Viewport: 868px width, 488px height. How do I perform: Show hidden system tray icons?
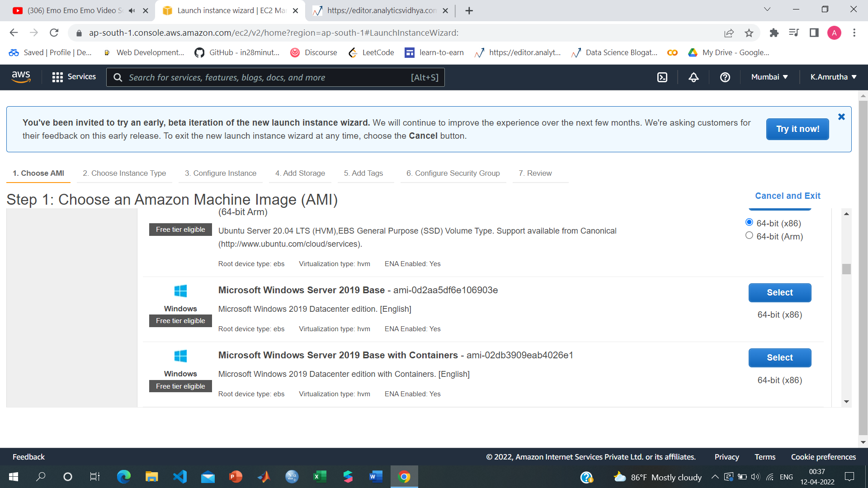pyautogui.click(x=715, y=477)
